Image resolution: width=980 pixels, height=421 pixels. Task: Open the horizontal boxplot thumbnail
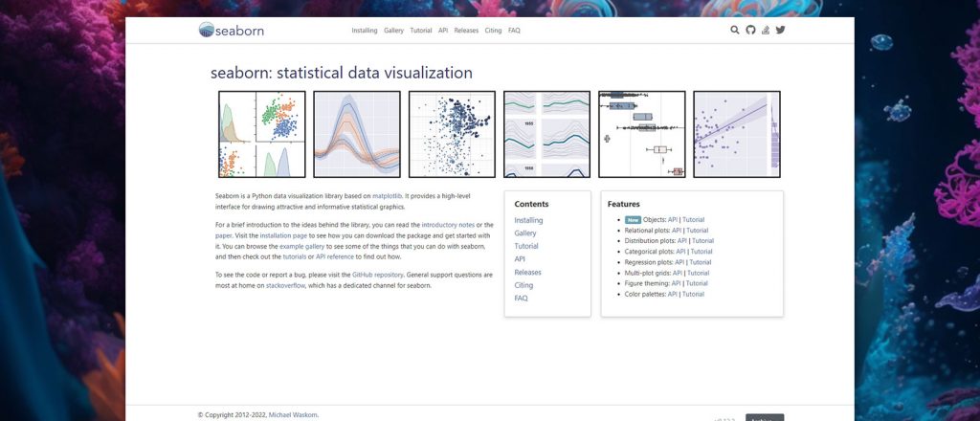click(x=642, y=134)
